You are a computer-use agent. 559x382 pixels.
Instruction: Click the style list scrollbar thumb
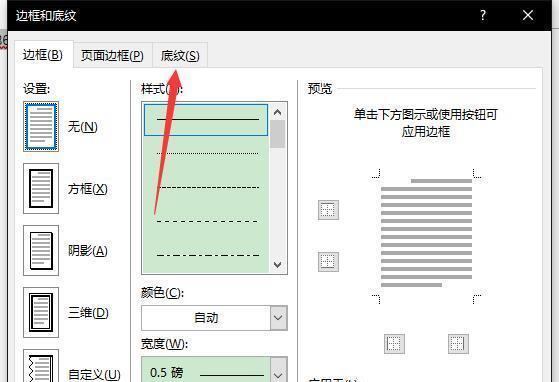click(x=277, y=134)
